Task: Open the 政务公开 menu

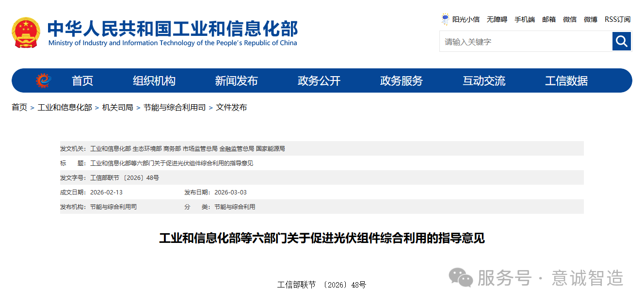Action: [x=318, y=80]
